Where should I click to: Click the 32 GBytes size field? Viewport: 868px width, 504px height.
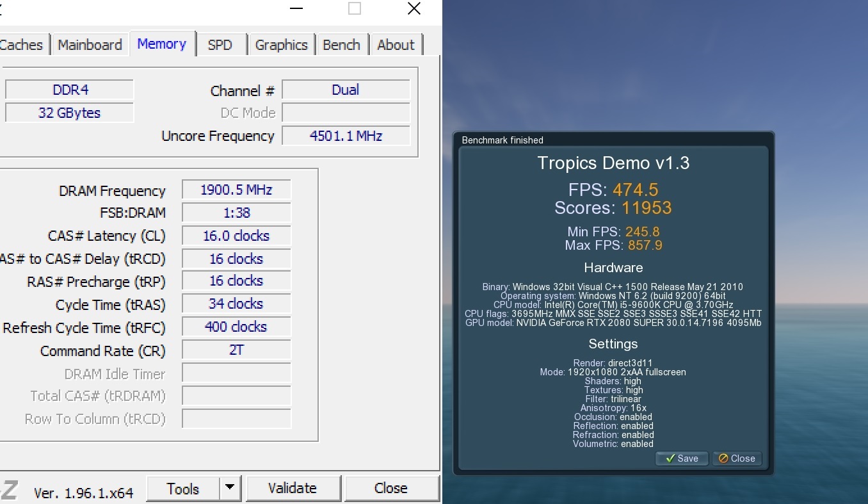pos(70,113)
